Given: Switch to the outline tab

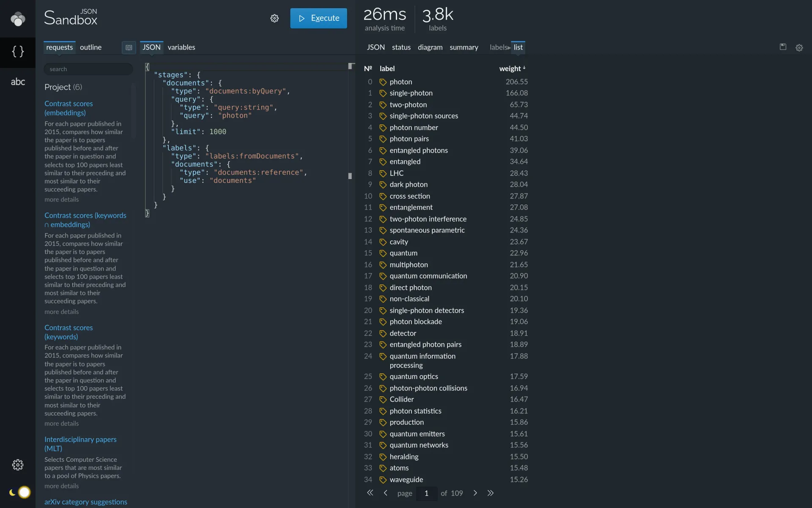Looking at the screenshot, I should tap(91, 47).
